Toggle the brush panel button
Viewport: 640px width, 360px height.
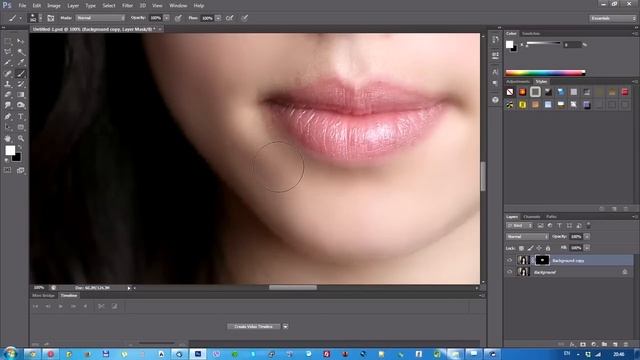coord(51,18)
